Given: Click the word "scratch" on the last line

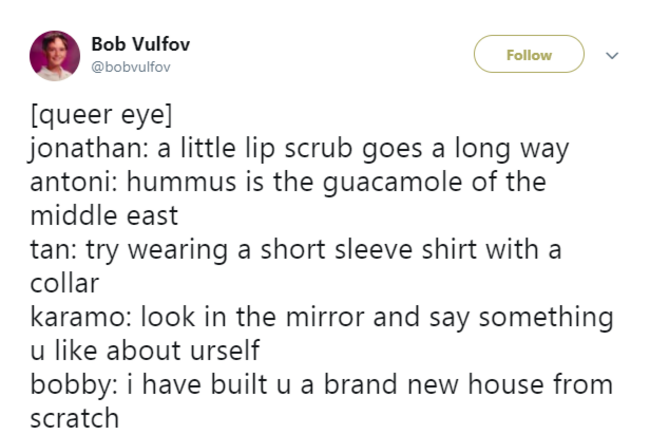Looking at the screenshot, I should (x=75, y=418).
